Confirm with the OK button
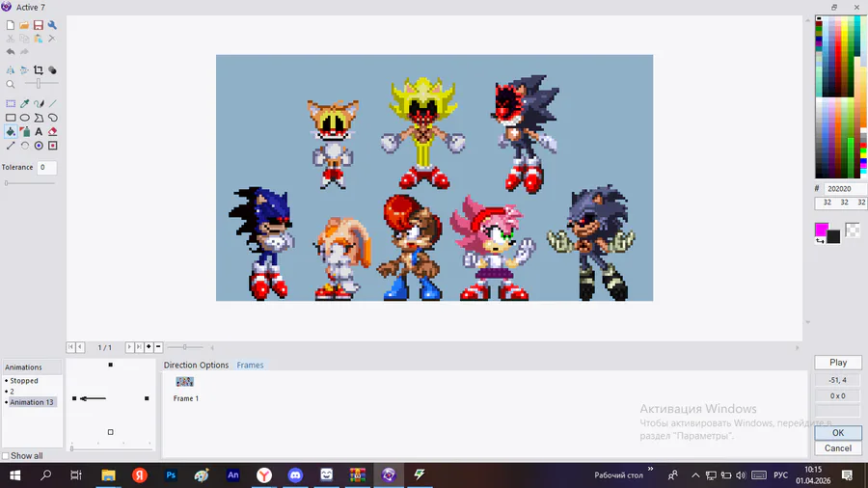Screen dimensions: 868x488 pyautogui.click(x=838, y=433)
